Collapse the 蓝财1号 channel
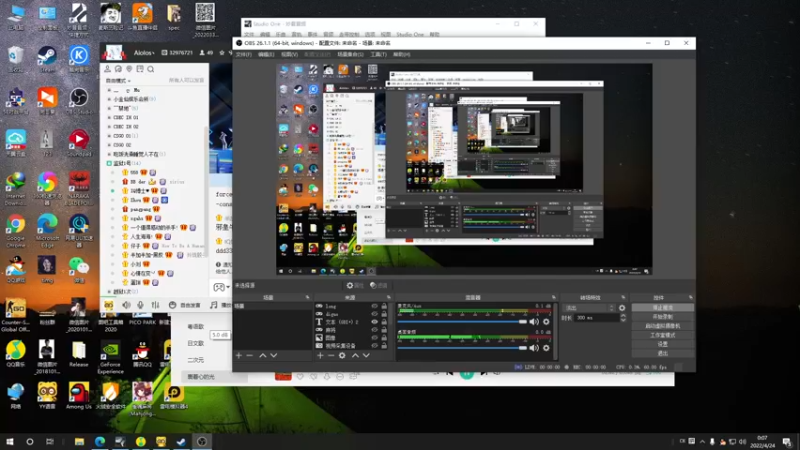The height and width of the screenshot is (450, 800). point(109,163)
